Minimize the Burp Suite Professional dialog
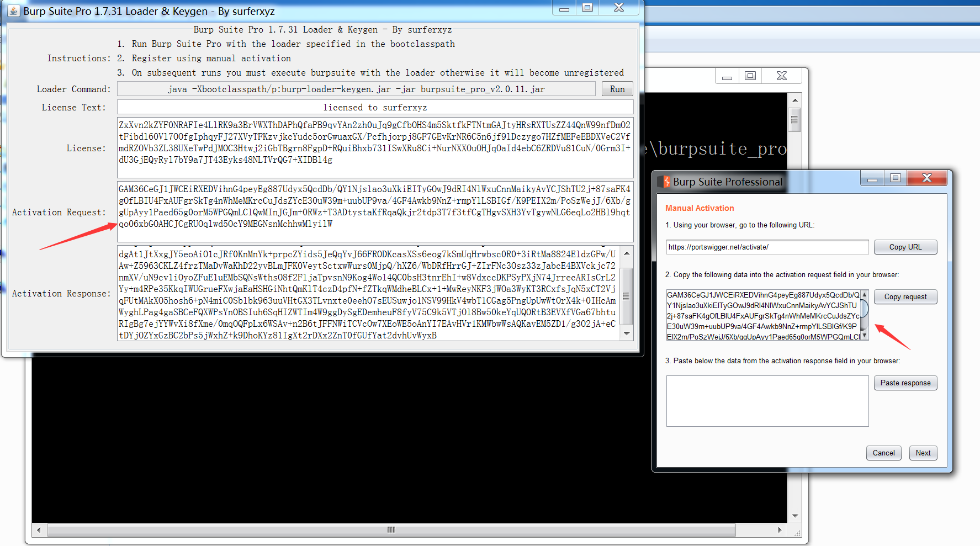 point(872,178)
